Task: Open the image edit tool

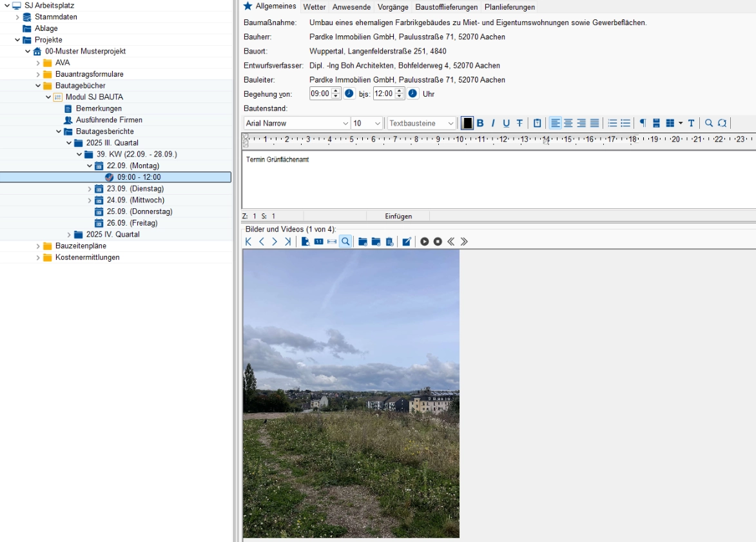Action: [x=407, y=242]
